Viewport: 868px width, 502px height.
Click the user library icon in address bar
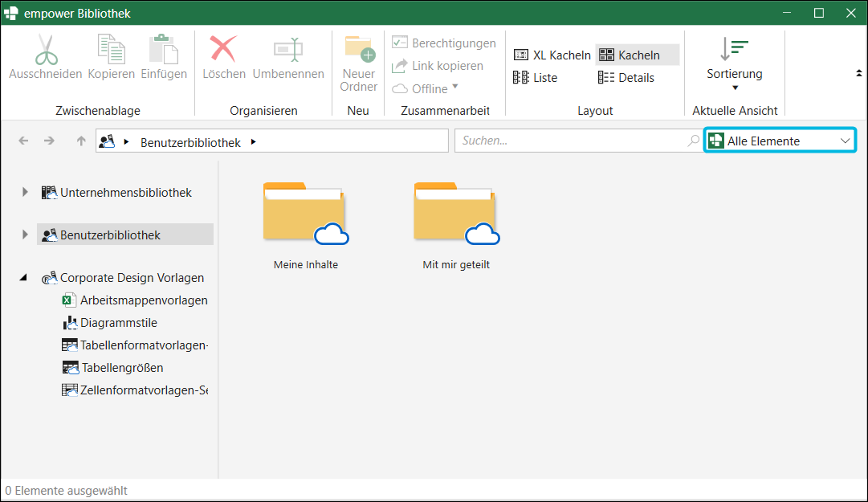point(107,141)
